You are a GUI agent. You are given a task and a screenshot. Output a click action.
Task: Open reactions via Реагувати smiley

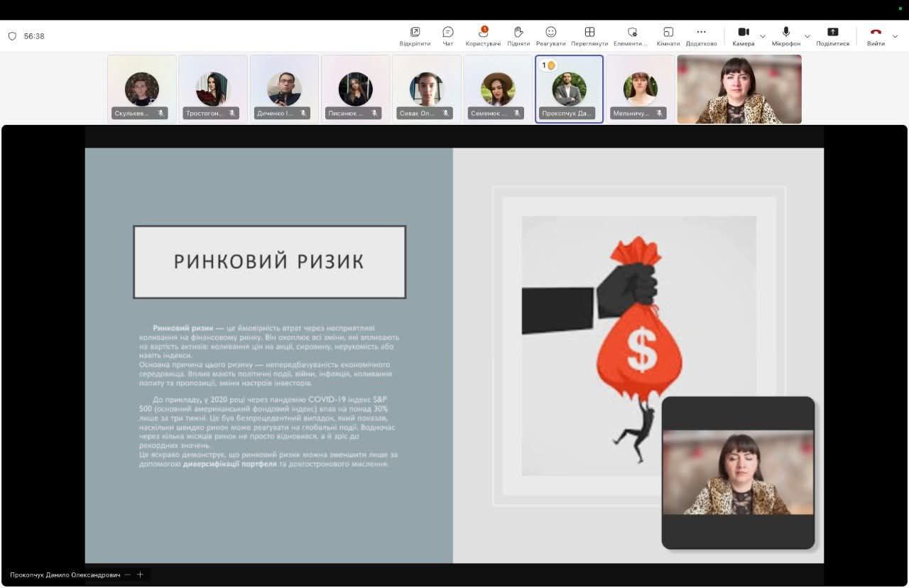point(551,36)
